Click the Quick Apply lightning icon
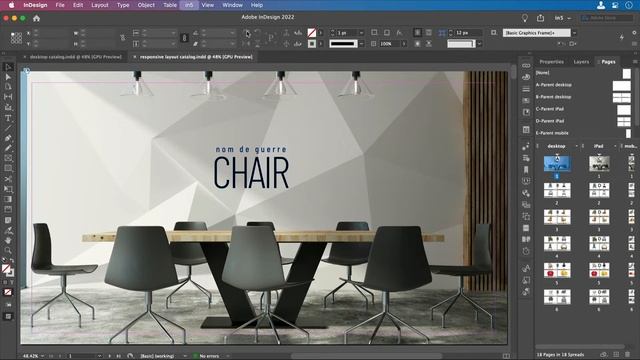This screenshot has height=360, width=640. (x=622, y=38)
